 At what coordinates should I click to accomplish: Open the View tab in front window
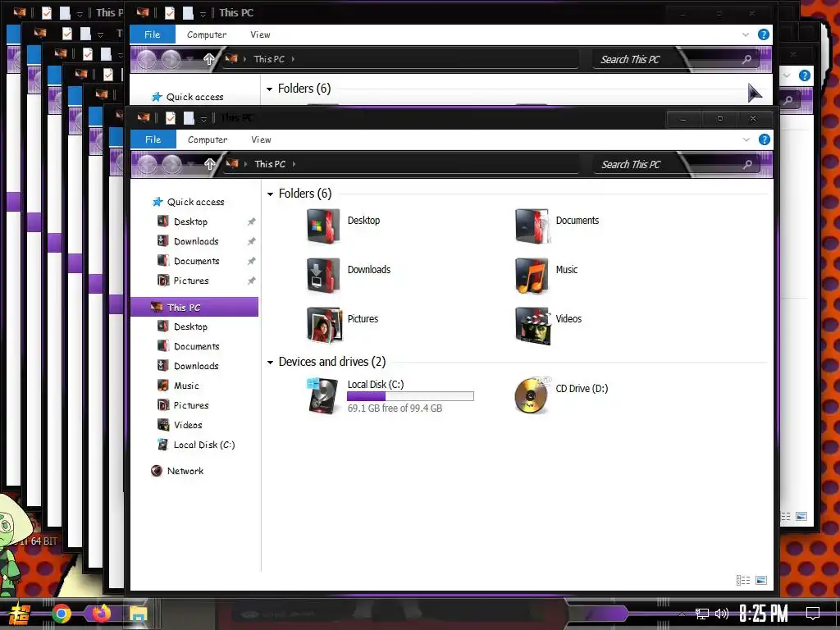[261, 139]
